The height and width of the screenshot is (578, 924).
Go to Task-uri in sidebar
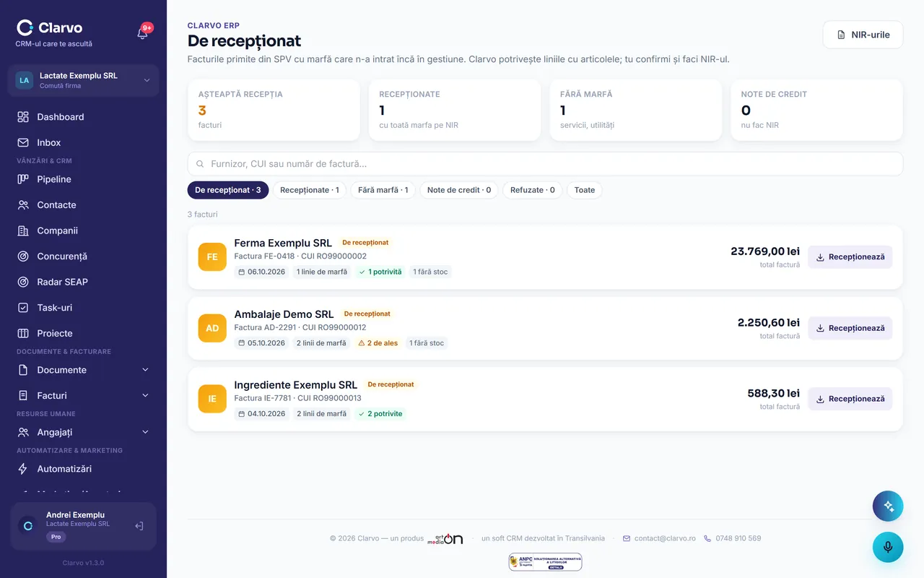(x=83, y=308)
